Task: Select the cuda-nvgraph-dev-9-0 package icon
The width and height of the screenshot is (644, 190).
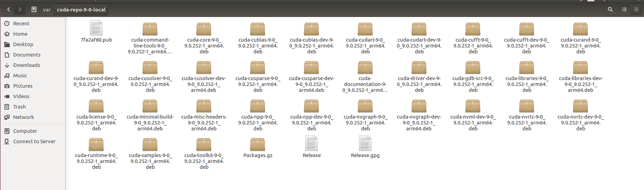Action: click(x=419, y=106)
